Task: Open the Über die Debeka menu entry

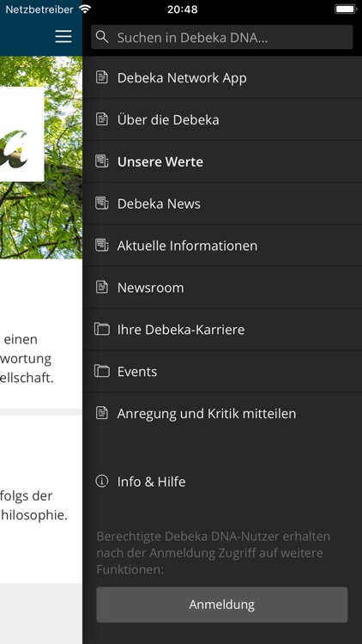Action: 222,119
